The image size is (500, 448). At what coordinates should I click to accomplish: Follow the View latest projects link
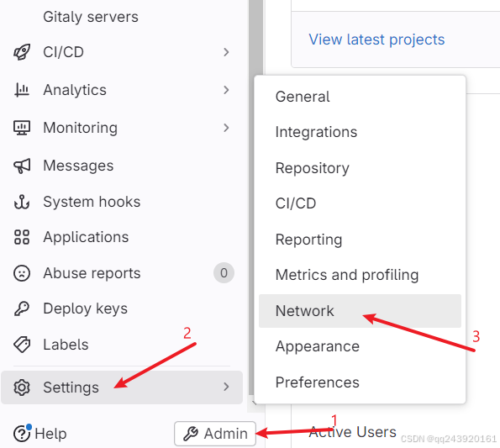pyautogui.click(x=376, y=40)
